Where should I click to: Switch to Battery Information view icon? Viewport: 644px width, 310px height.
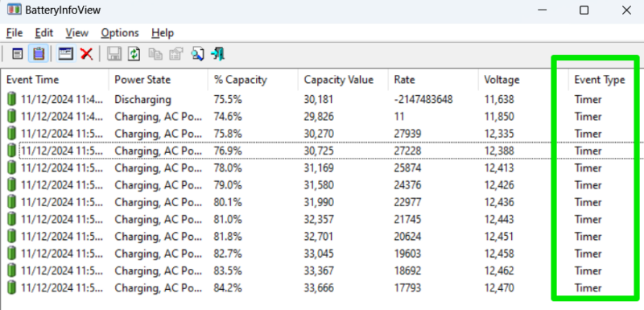click(x=17, y=54)
